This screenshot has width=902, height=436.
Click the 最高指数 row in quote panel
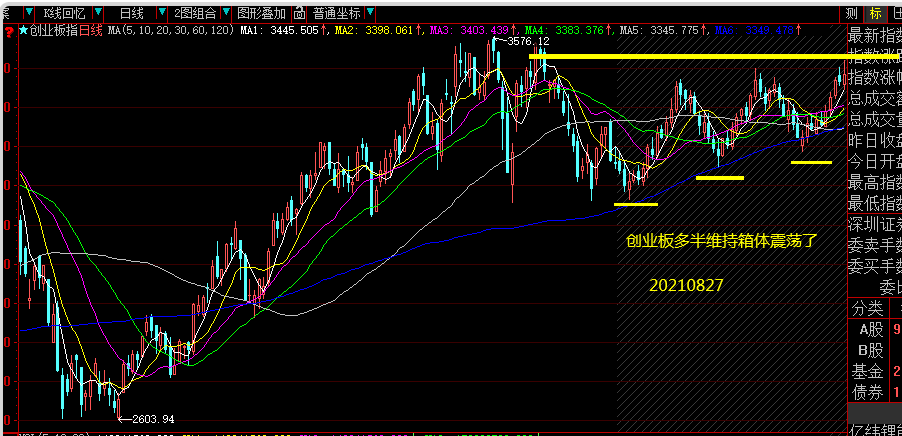[874, 182]
